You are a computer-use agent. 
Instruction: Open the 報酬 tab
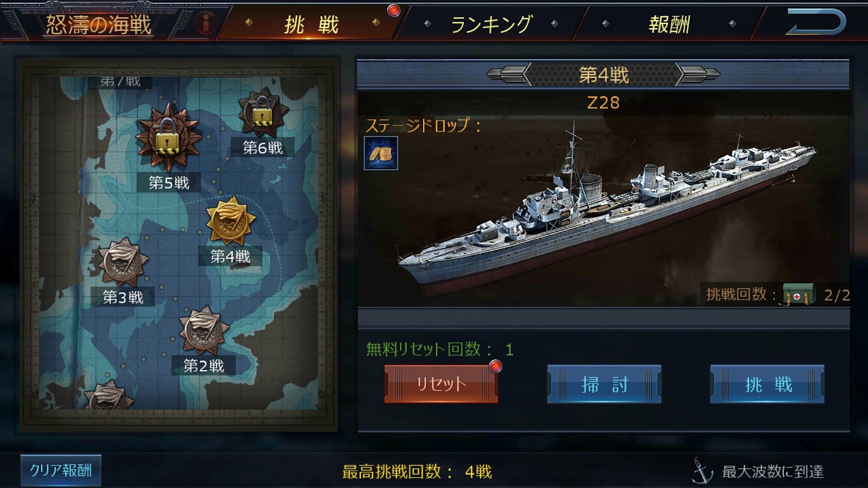[669, 24]
